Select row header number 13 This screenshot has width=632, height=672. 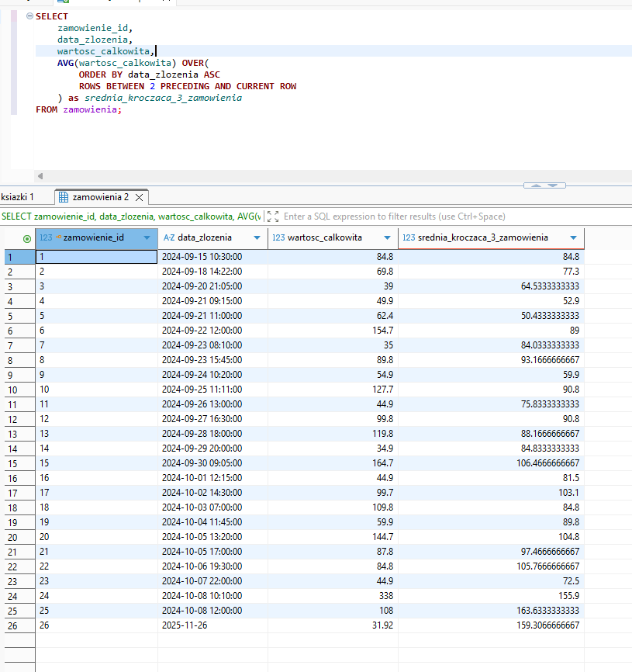click(x=11, y=434)
